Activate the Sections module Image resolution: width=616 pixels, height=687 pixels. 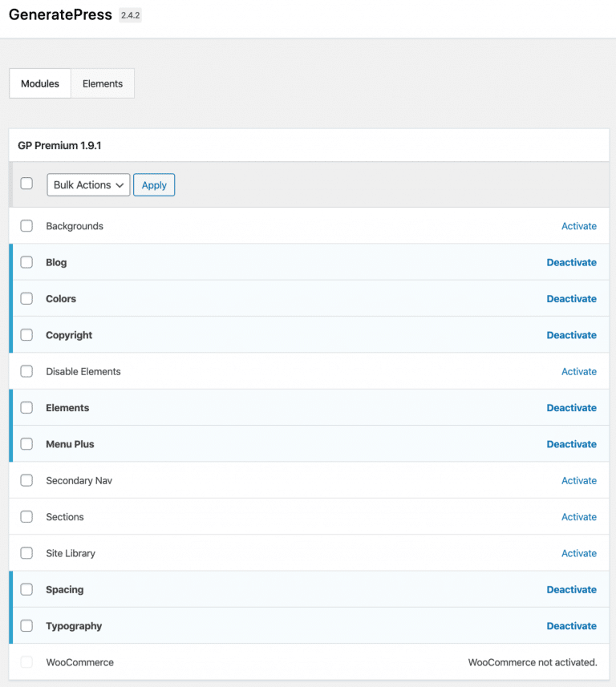[x=578, y=516]
